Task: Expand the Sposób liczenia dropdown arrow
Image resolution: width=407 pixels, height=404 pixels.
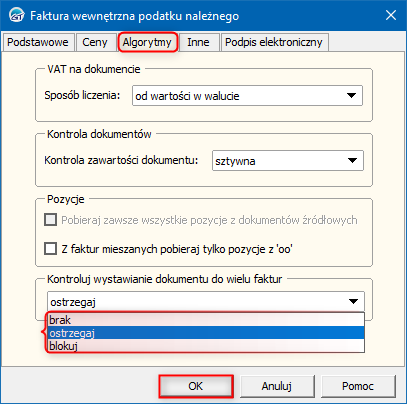Action: click(x=351, y=96)
